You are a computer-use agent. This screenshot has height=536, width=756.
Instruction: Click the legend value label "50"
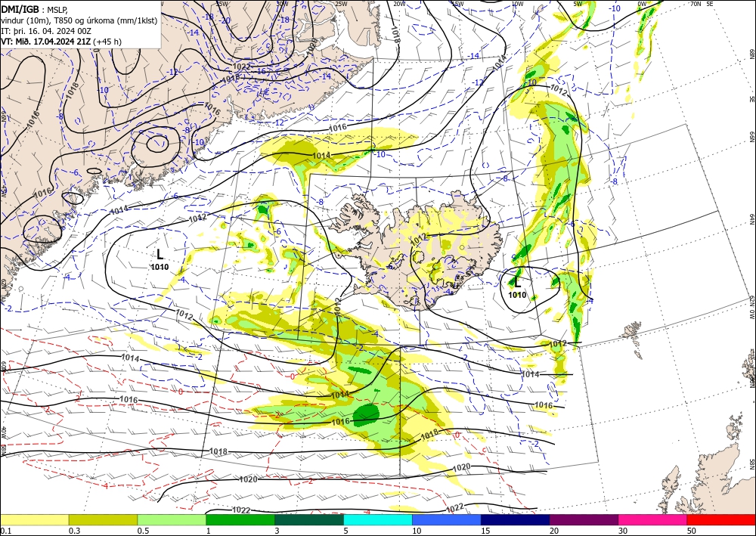click(x=692, y=531)
